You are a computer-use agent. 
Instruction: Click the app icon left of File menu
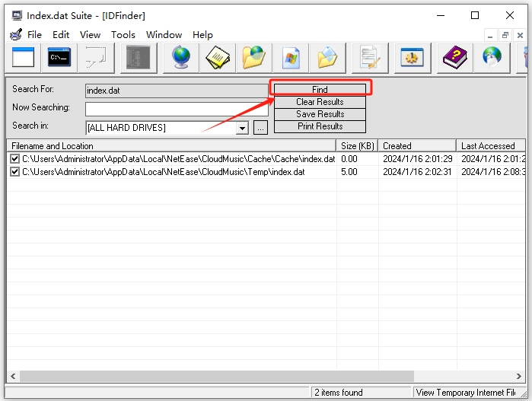tap(16, 34)
